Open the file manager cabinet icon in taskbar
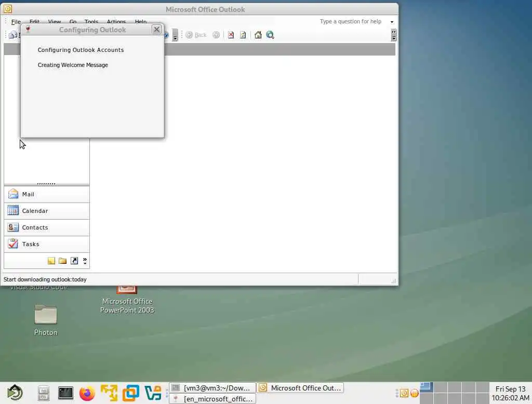 click(x=44, y=394)
